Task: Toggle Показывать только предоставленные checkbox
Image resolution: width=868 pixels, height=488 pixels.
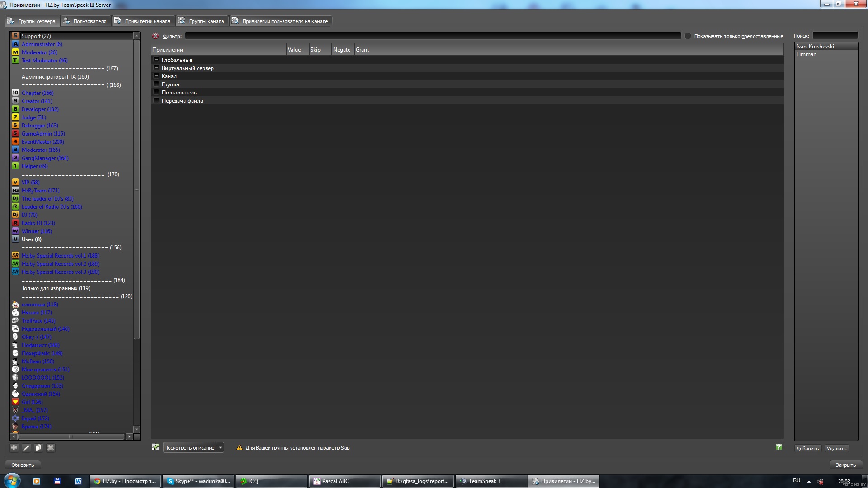Action: click(688, 36)
